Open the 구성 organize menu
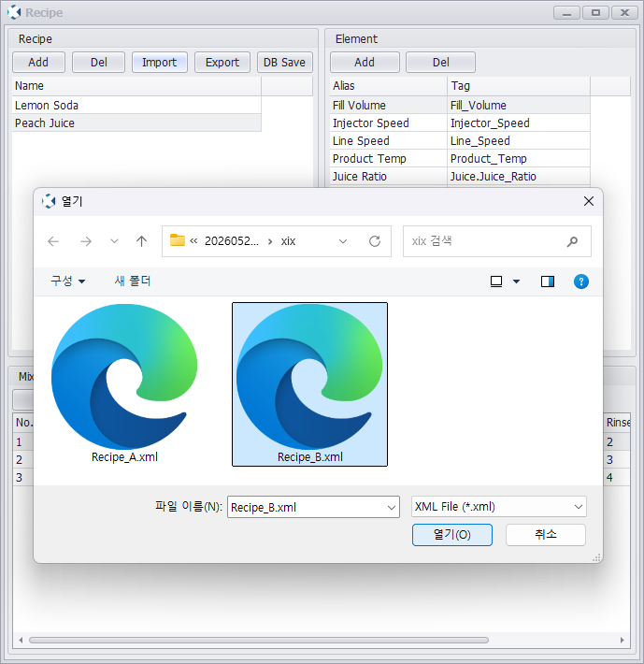644x664 pixels. [x=67, y=281]
